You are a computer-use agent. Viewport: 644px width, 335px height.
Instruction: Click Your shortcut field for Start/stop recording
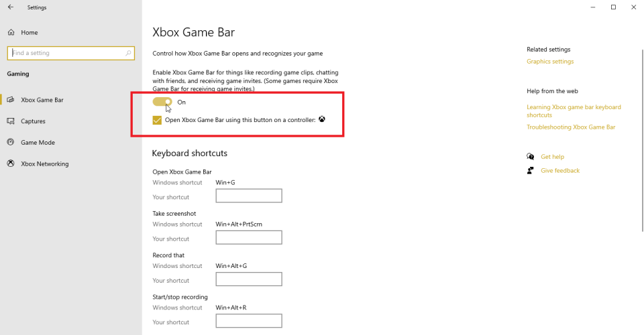coord(249,321)
